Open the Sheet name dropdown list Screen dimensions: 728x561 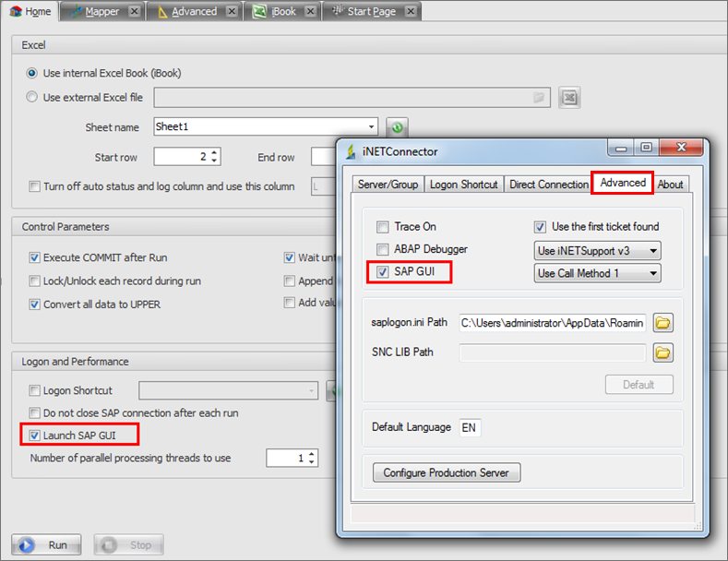tap(371, 127)
